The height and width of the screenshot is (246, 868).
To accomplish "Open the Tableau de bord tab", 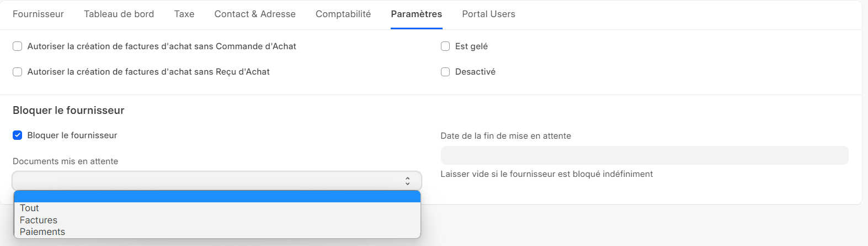I will click(x=119, y=14).
